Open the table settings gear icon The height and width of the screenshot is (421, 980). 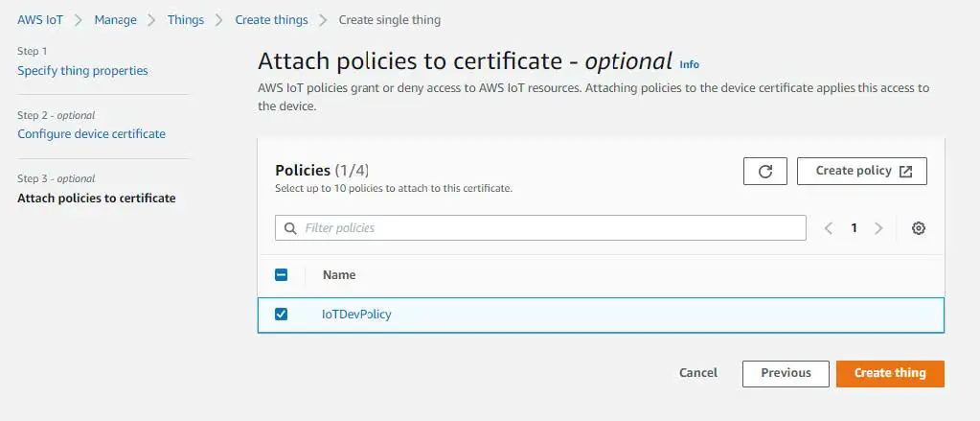click(918, 228)
